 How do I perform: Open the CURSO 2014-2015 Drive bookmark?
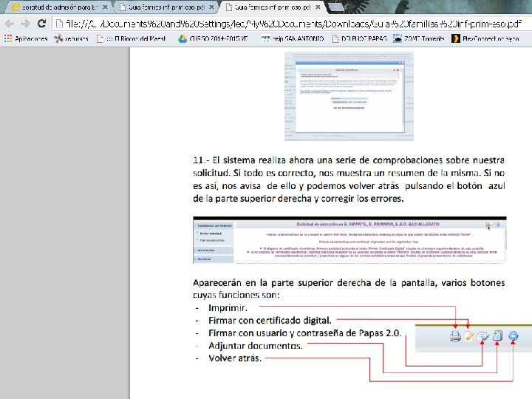213,38
